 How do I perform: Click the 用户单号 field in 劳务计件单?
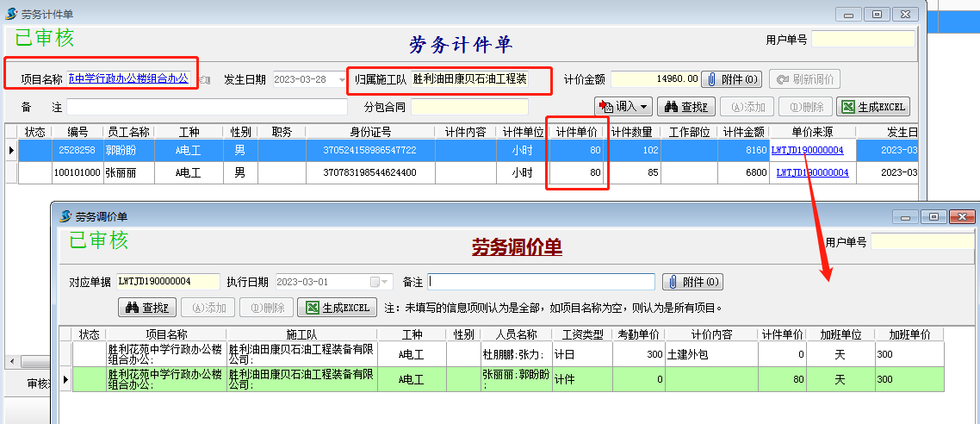pyautogui.click(x=862, y=39)
